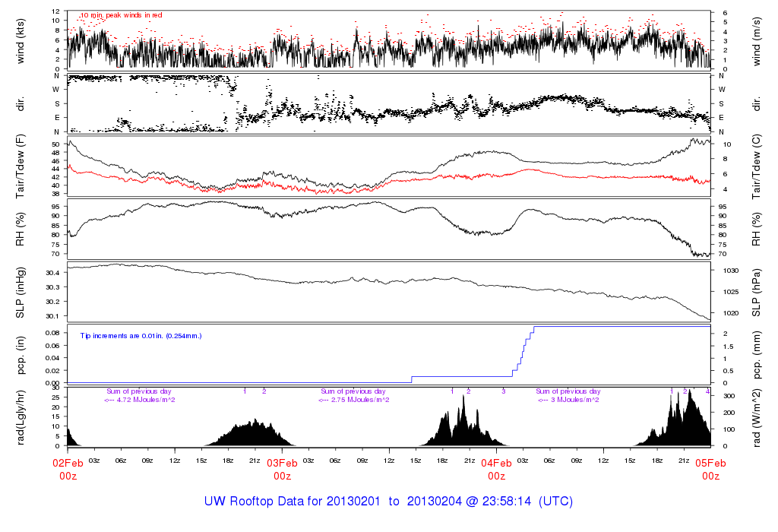Click the 12 tick on wind kts axis
This screenshot has width=778, height=532.
(56, 11)
